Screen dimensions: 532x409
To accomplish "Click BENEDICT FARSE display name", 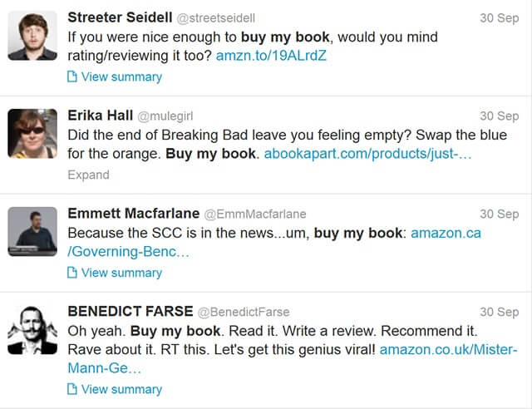I will point(131,311).
